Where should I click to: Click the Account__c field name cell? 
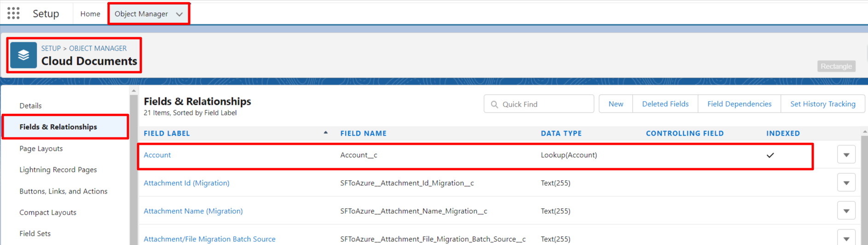(359, 155)
